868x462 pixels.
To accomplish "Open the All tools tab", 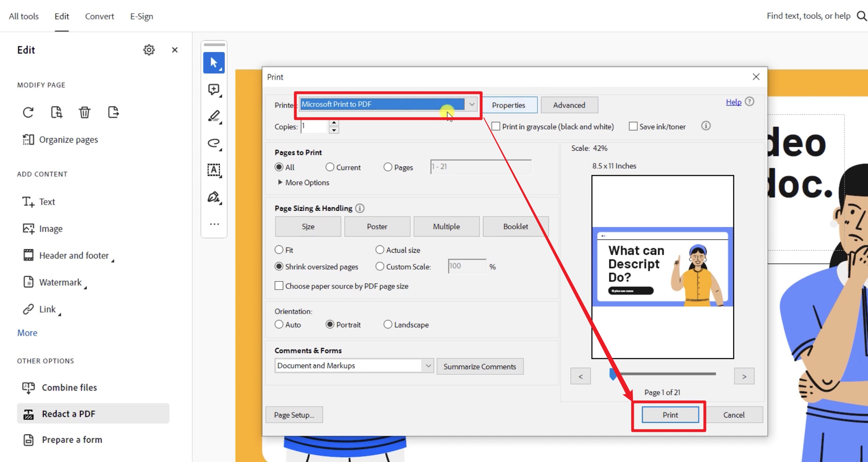I will 23,16.
